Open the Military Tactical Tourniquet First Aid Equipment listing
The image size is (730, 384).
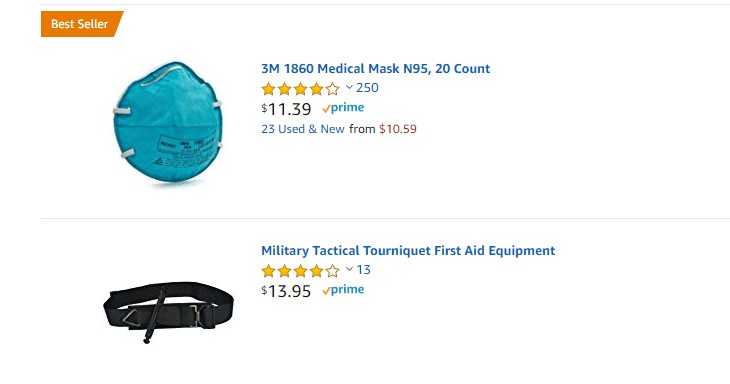pos(408,250)
